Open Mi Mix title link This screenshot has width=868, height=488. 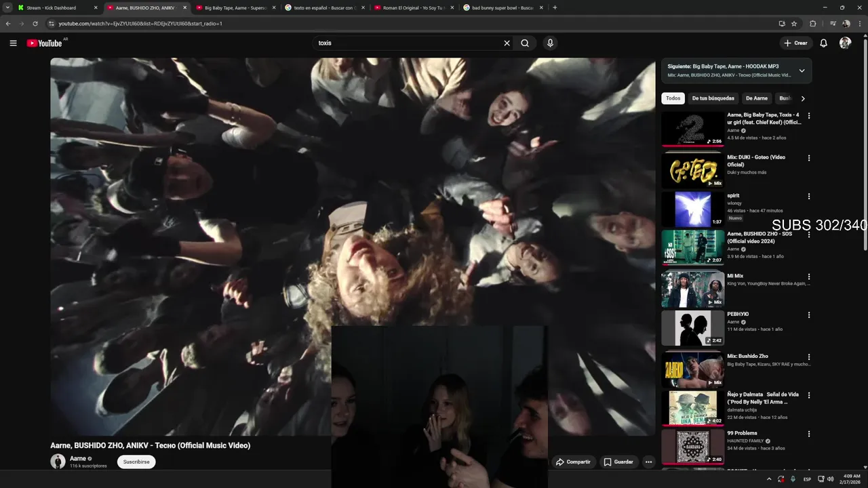pos(735,276)
